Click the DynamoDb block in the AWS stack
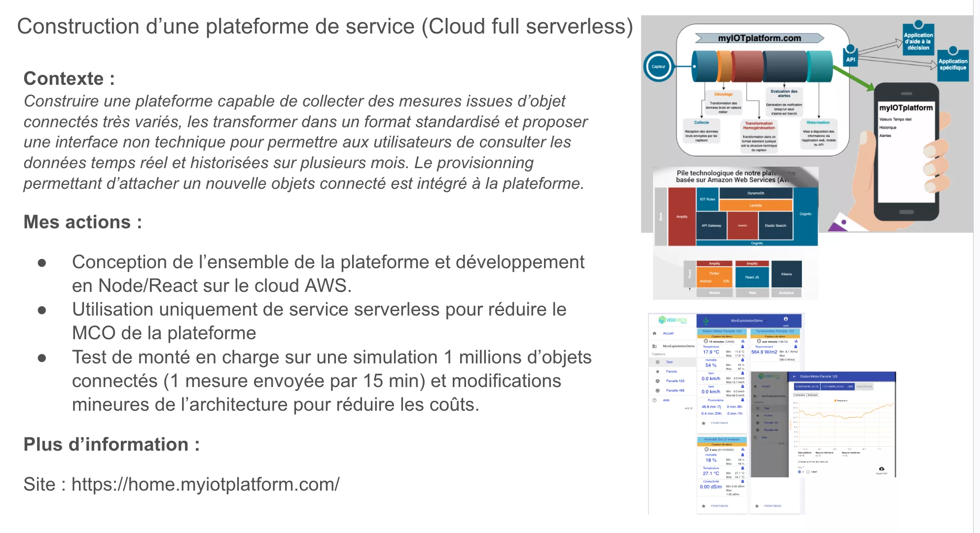The height and width of the screenshot is (533, 980). coord(756,193)
